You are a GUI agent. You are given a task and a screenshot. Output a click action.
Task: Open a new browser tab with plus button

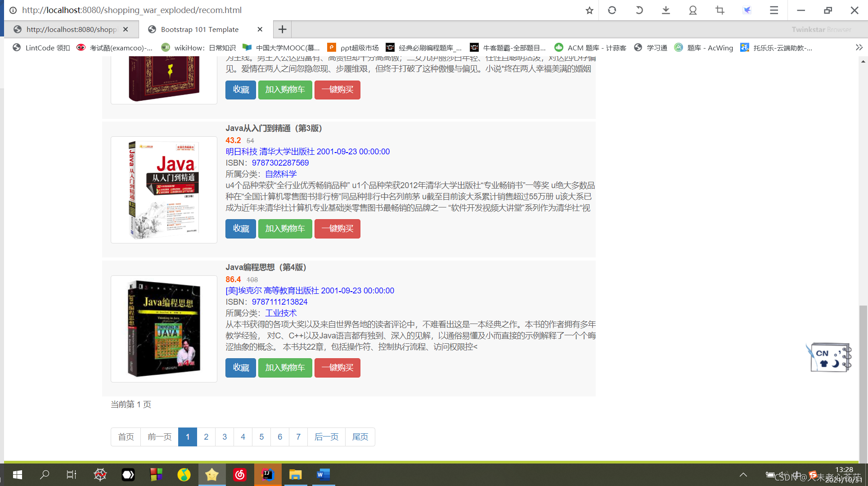coord(282,29)
